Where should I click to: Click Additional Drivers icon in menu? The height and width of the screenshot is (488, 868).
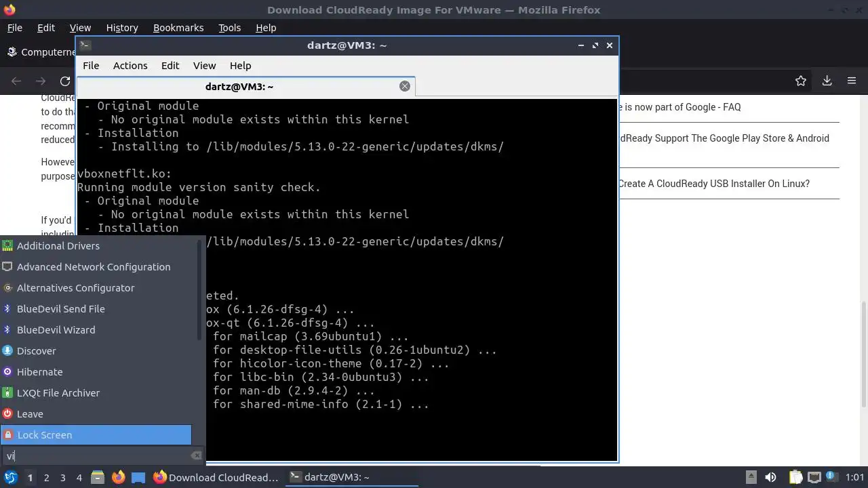[7, 246]
